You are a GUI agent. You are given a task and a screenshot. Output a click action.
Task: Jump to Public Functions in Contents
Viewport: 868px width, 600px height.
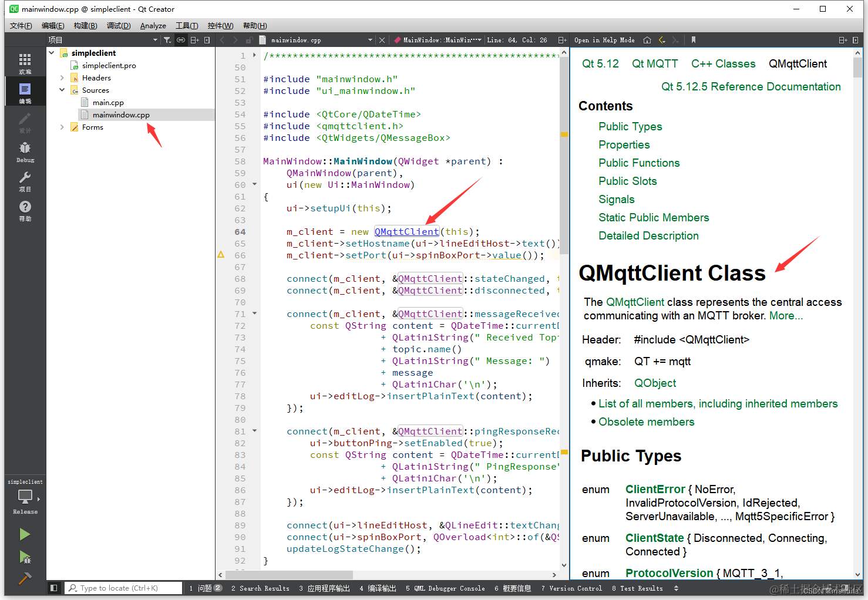tap(639, 163)
